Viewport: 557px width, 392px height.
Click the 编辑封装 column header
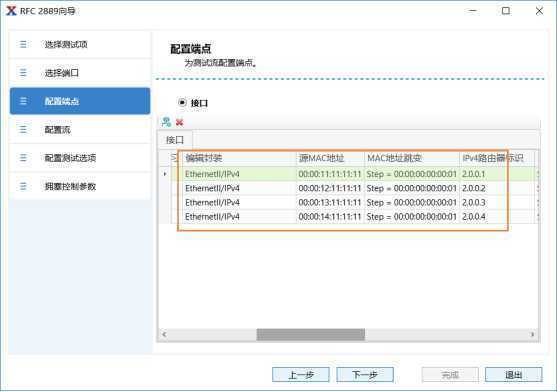(239, 158)
